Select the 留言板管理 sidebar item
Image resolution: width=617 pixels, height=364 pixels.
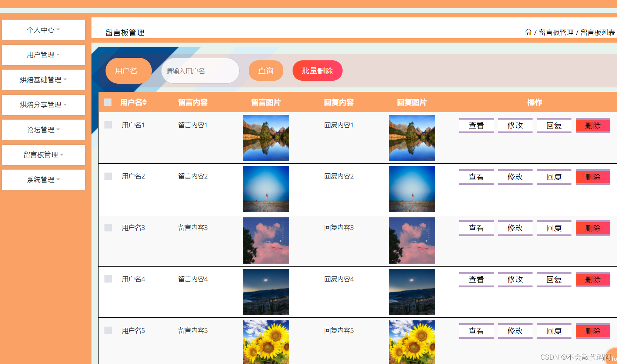coord(43,155)
